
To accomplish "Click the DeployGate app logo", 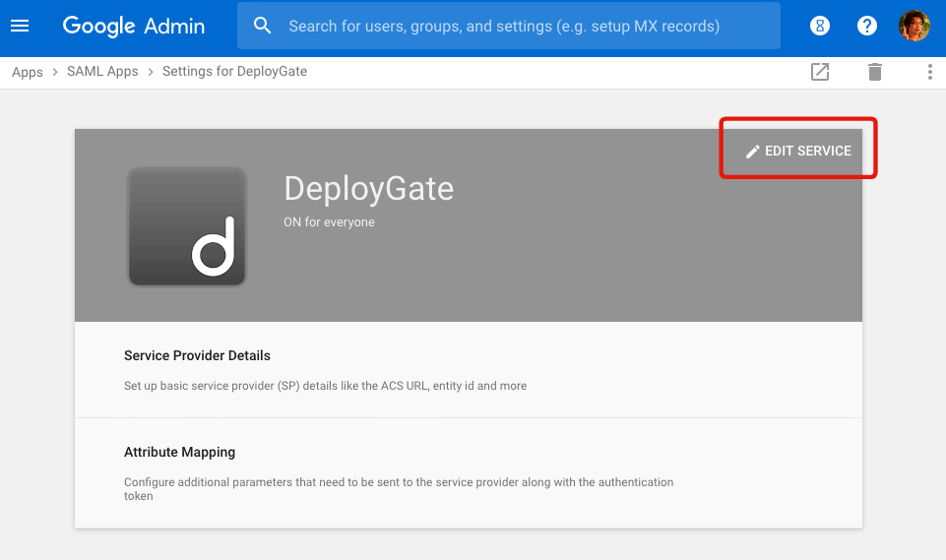I will point(187,226).
